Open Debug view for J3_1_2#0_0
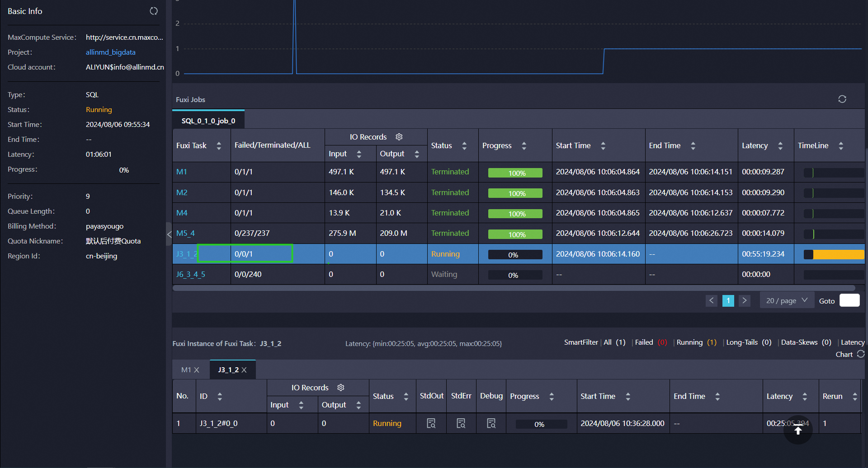Image resolution: width=868 pixels, height=468 pixels. pos(491,423)
